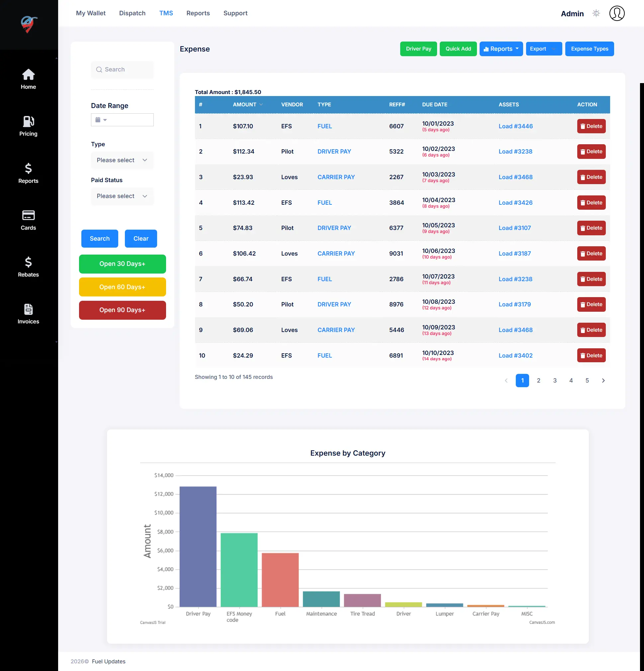The image size is (644, 671).
Task: Delete expense row with REFF# 2267
Action: point(591,177)
